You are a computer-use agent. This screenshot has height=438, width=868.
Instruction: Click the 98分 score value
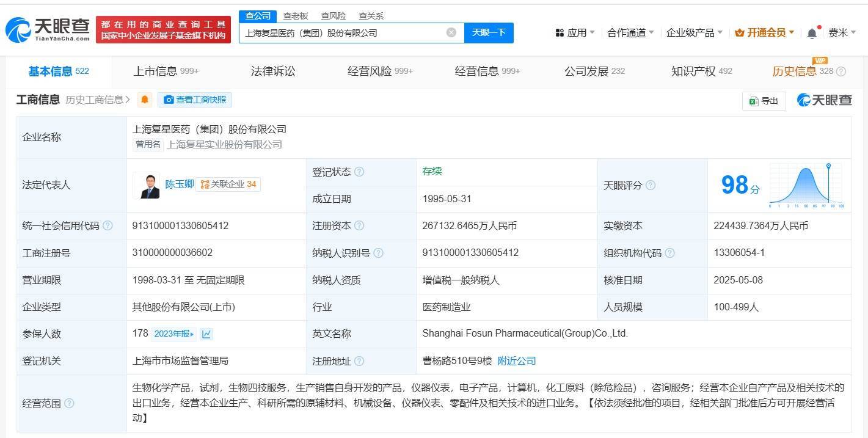click(x=740, y=185)
